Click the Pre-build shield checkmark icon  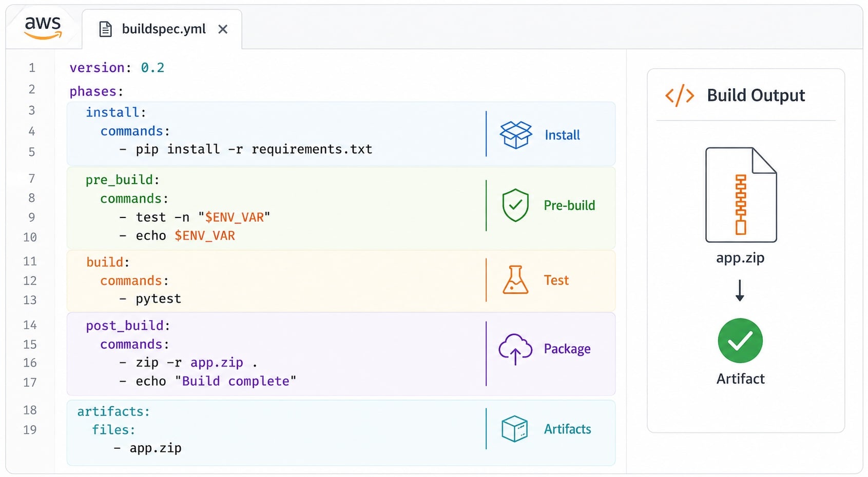(x=515, y=205)
